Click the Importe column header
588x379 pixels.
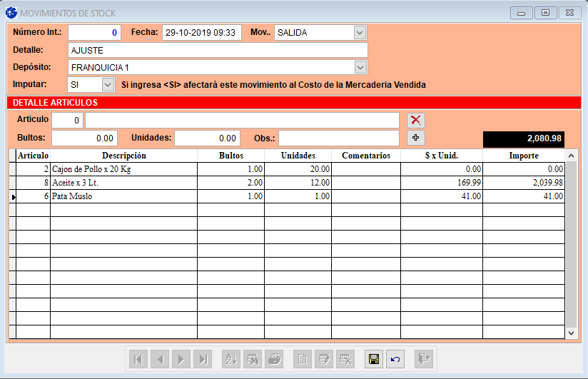coord(524,156)
